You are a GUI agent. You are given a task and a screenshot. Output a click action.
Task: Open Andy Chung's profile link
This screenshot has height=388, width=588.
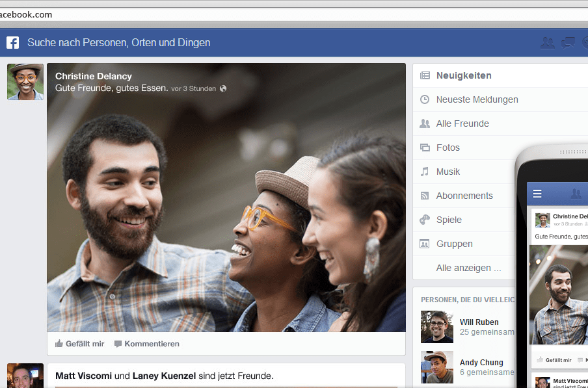[481, 363]
